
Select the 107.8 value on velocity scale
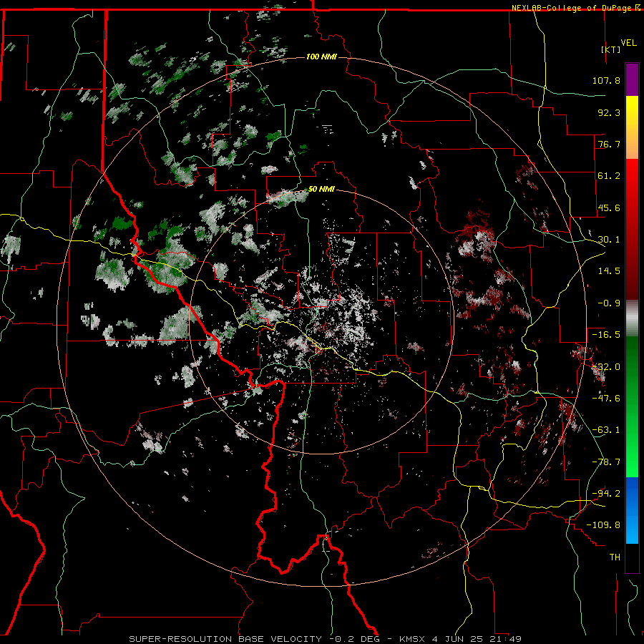(606, 80)
